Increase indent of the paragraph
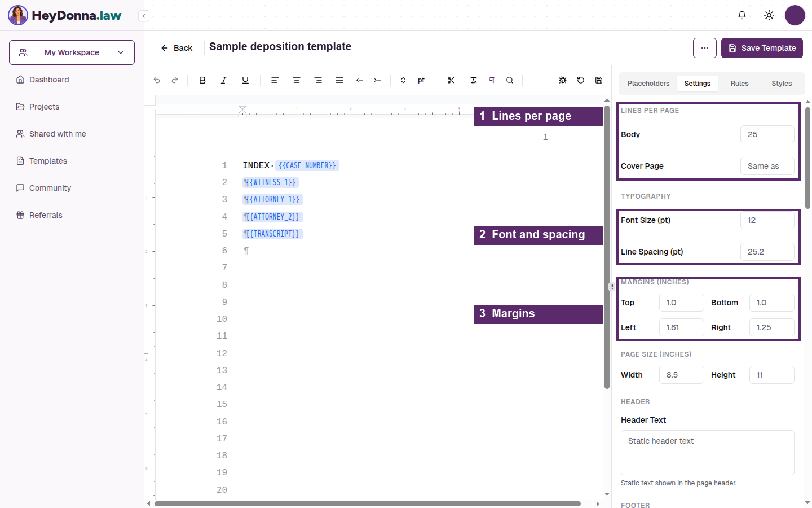This screenshot has height=508, width=812. pyautogui.click(x=378, y=80)
